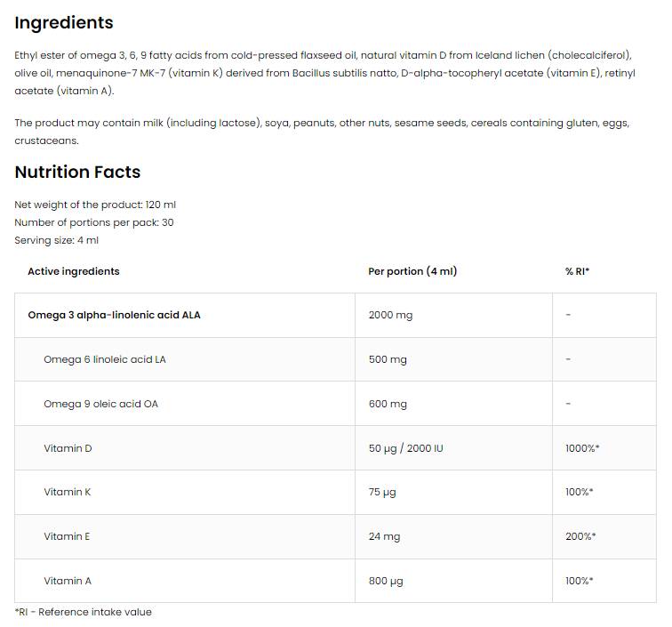Click the Vitamin D row label

[x=68, y=448]
